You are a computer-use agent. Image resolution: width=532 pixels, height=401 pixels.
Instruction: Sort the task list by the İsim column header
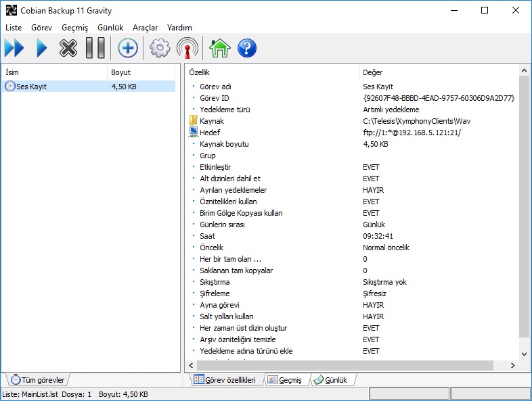(54, 72)
